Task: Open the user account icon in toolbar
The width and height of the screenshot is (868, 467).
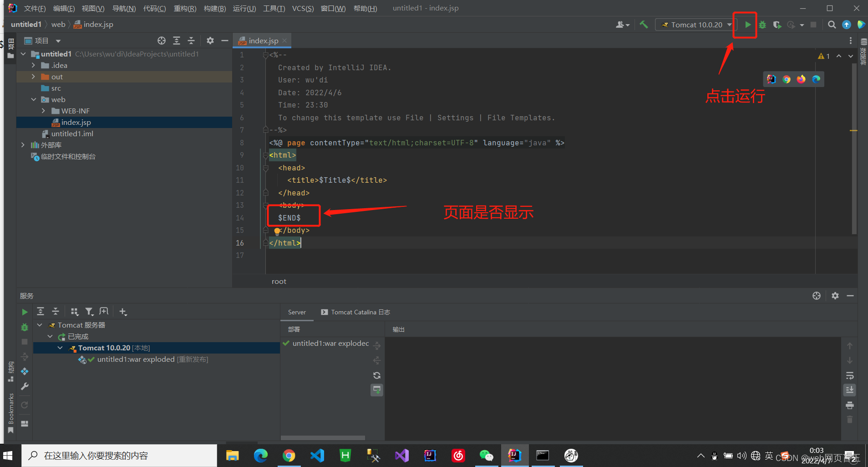Action: pos(622,25)
